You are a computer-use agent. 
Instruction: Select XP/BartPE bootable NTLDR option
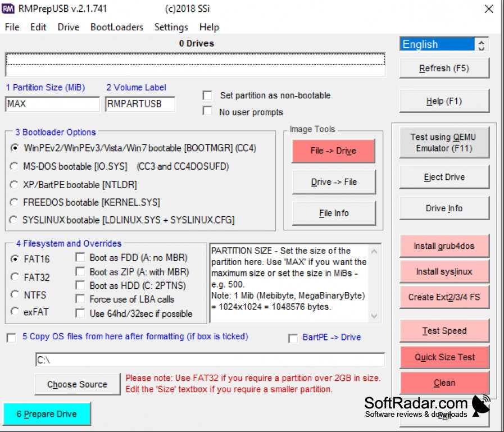point(14,185)
